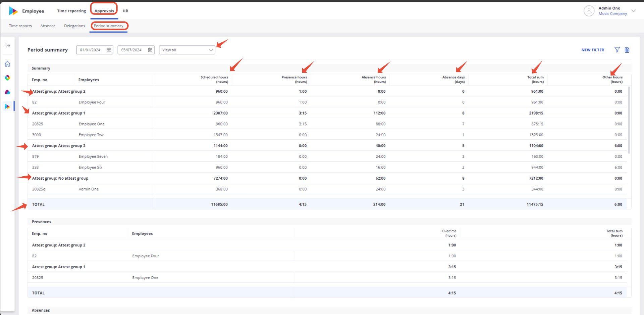644x315 pixels.
Task: Go to the Delegations tab
Action: coord(74,26)
